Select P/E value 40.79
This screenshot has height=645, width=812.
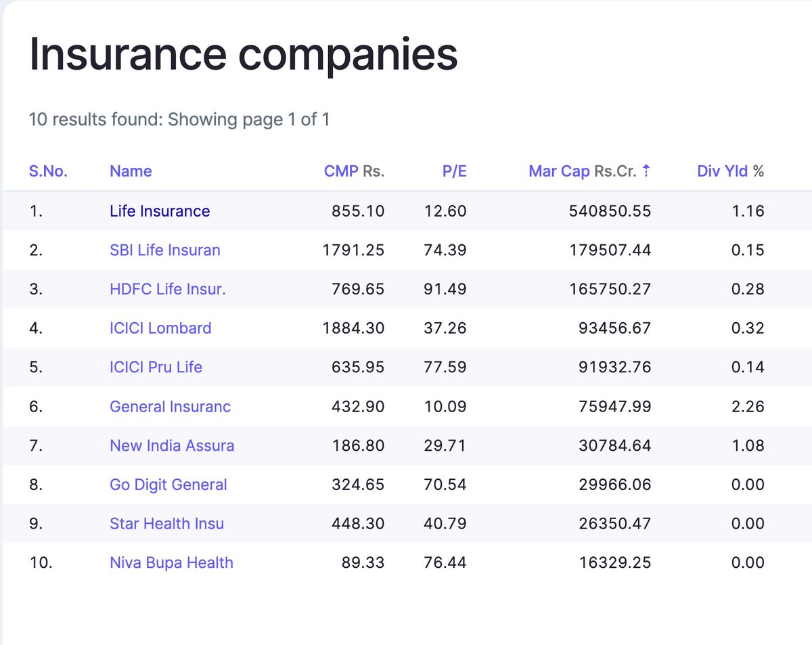pyautogui.click(x=445, y=524)
